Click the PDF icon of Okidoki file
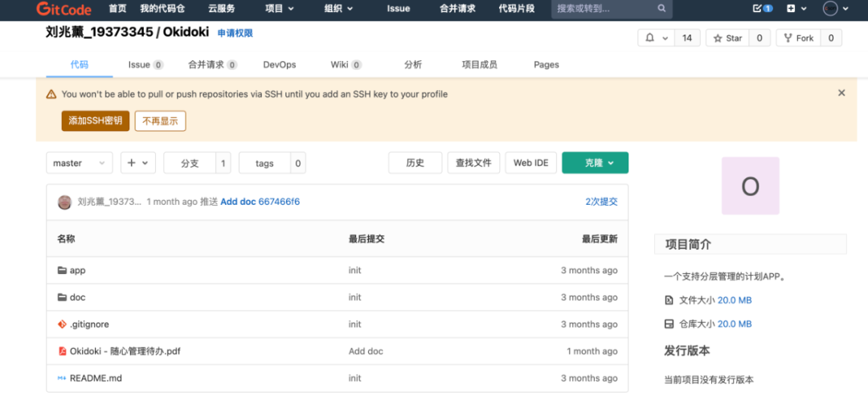This screenshot has height=401, width=868. [62, 351]
